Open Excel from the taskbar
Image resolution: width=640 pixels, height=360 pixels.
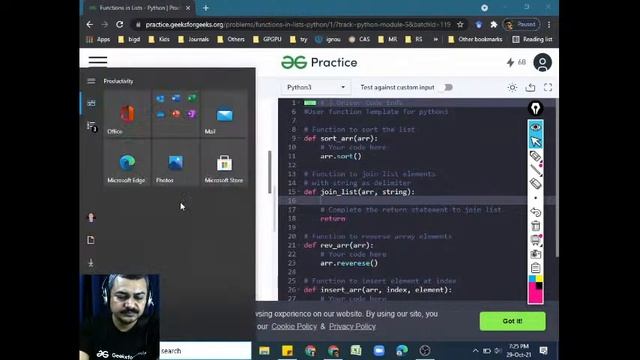[356, 351]
